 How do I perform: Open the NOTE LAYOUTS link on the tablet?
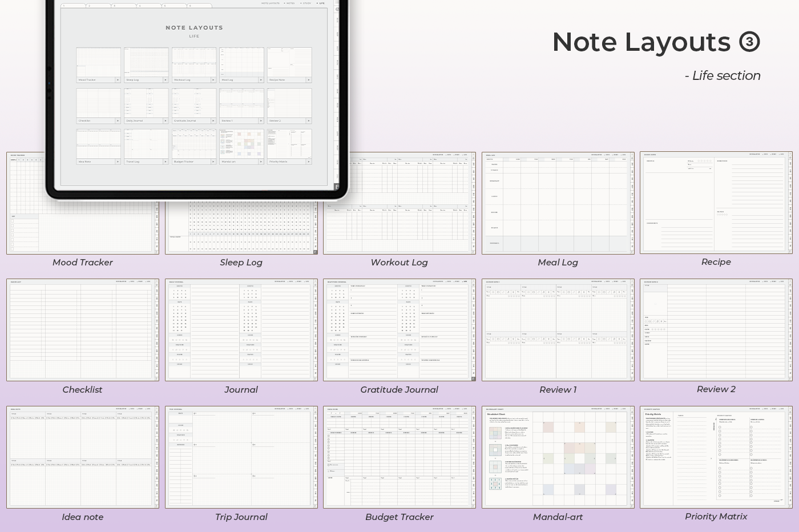(x=271, y=3)
